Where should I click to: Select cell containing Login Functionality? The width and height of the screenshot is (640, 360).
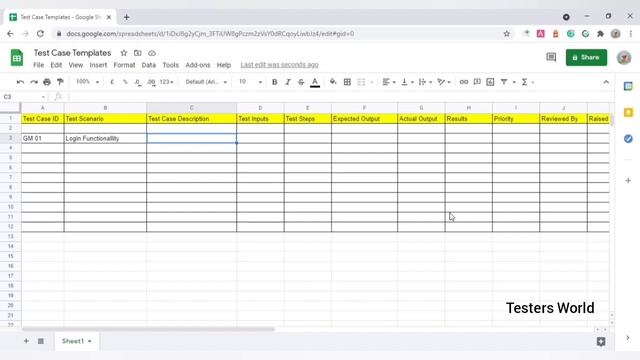tap(105, 138)
